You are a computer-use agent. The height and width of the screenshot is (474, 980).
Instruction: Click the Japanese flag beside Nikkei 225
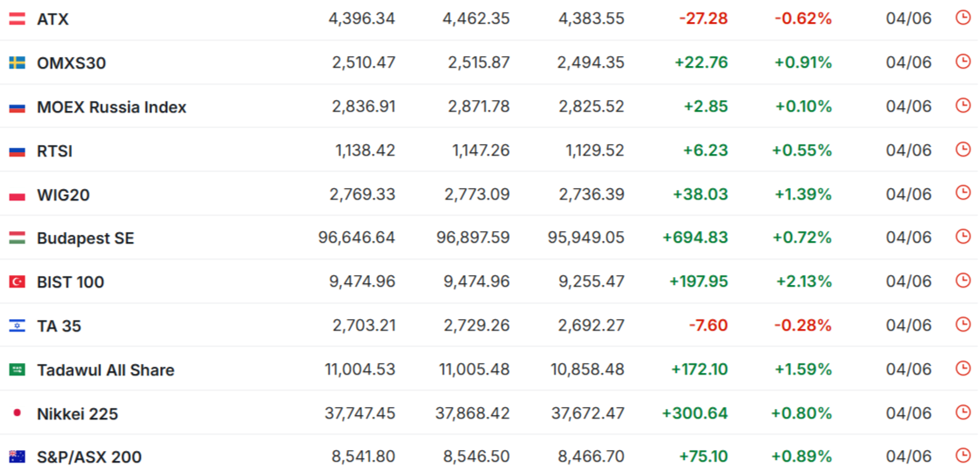coord(17,413)
